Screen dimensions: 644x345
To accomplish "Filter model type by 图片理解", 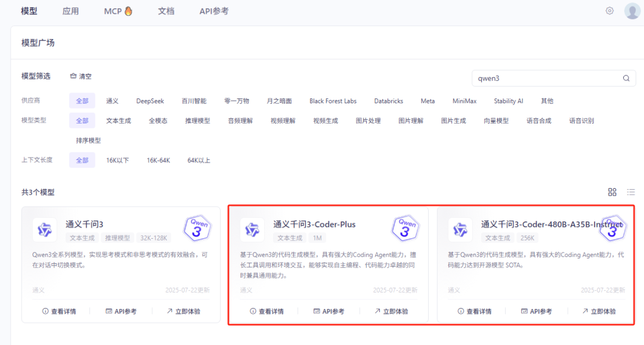I will (x=411, y=121).
